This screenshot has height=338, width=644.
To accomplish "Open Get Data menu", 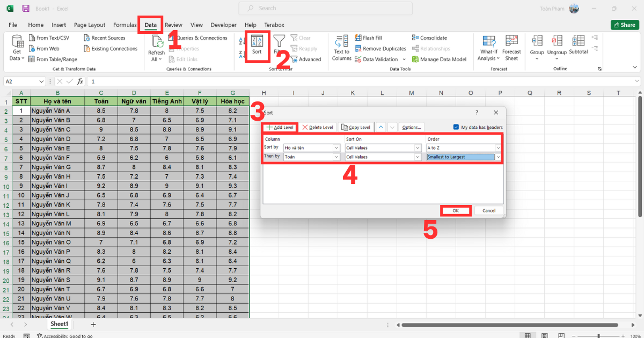I will point(17,48).
